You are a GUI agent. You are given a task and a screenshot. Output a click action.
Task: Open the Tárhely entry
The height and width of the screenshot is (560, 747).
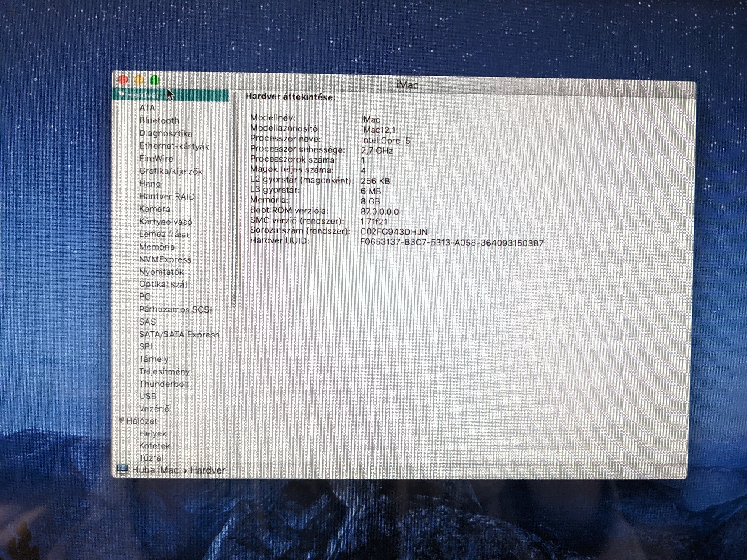[x=154, y=359]
